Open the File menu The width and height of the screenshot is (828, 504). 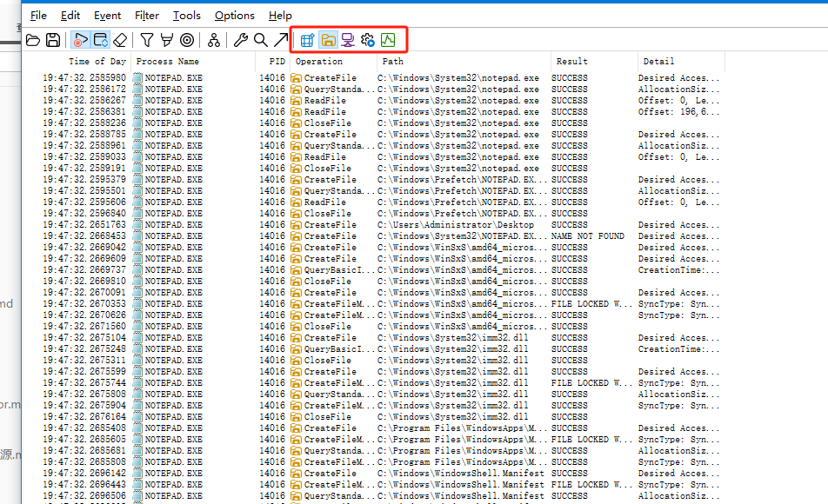39,16
